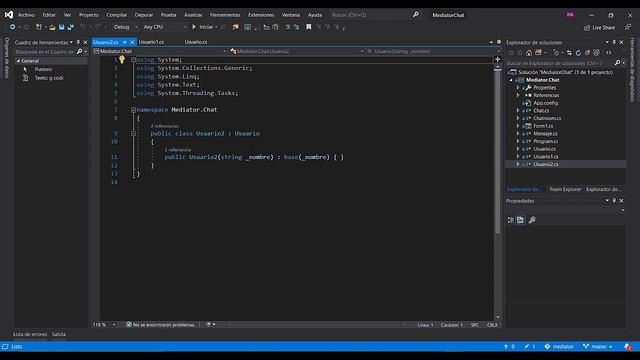Image resolution: width=640 pixels, height=360 pixels.
Task: Click the notifications icon in status bar
Action: pos(628,347)
